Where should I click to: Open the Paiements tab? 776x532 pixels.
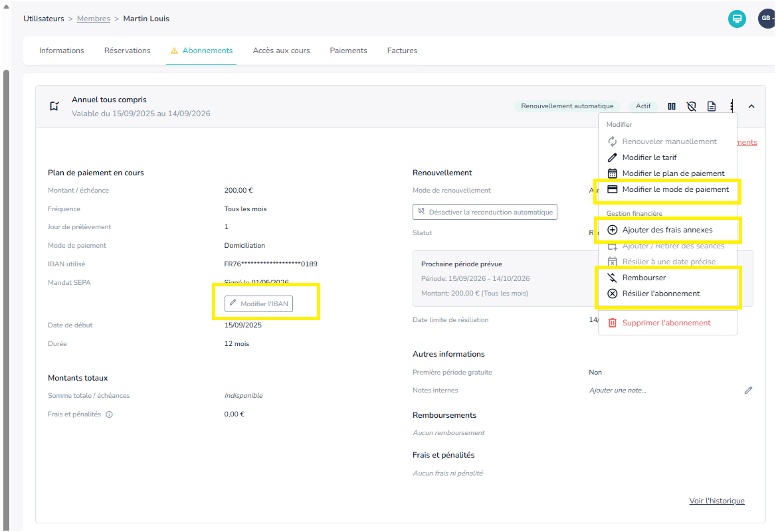point(348,50)
